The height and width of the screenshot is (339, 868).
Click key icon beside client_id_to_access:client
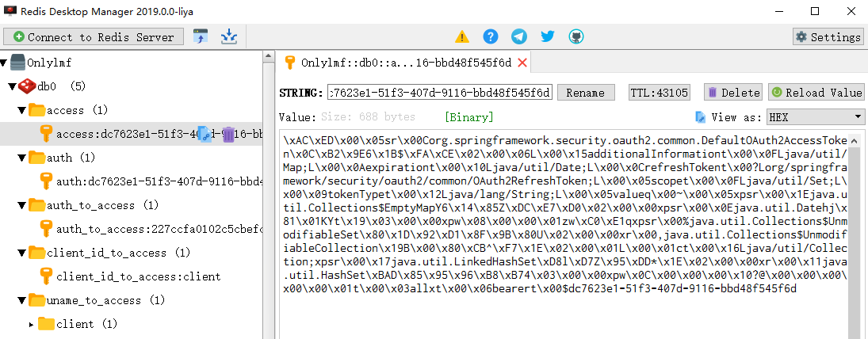coord(46,277)
